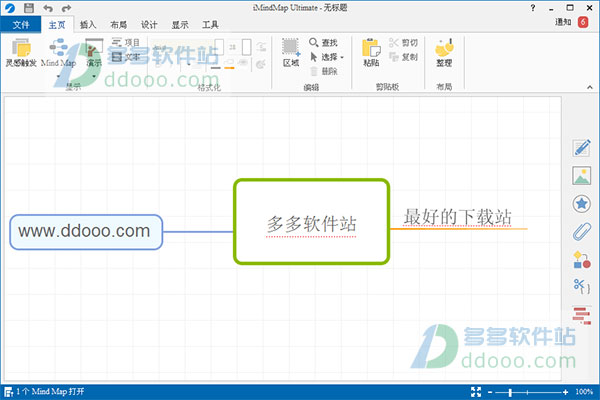
Task: Click the red notification badge 6
Action: (583, 22)
